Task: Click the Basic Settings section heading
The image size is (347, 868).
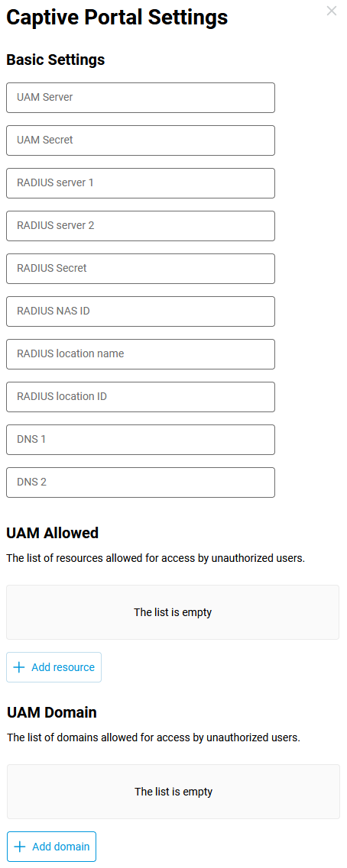Action: (x=56, y=60)
